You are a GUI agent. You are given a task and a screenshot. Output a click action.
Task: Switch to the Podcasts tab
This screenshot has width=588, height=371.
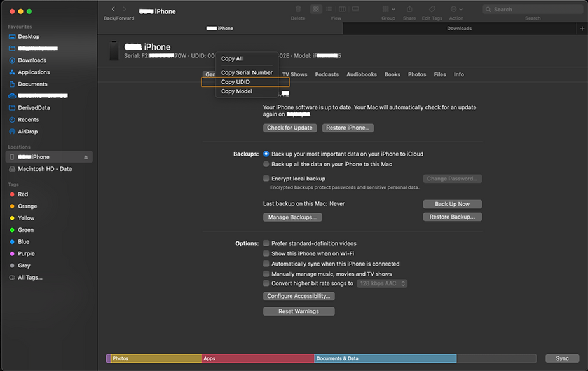pos(326,74)
